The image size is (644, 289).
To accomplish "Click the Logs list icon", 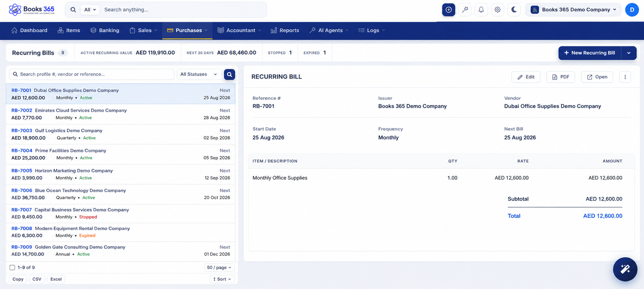I will [x=361, y=30].
